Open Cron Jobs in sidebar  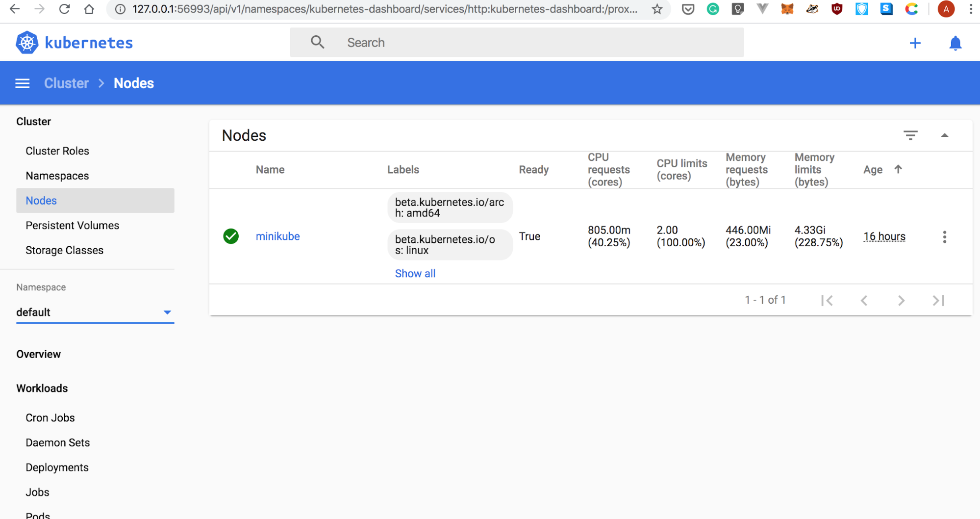pos(50,418)
